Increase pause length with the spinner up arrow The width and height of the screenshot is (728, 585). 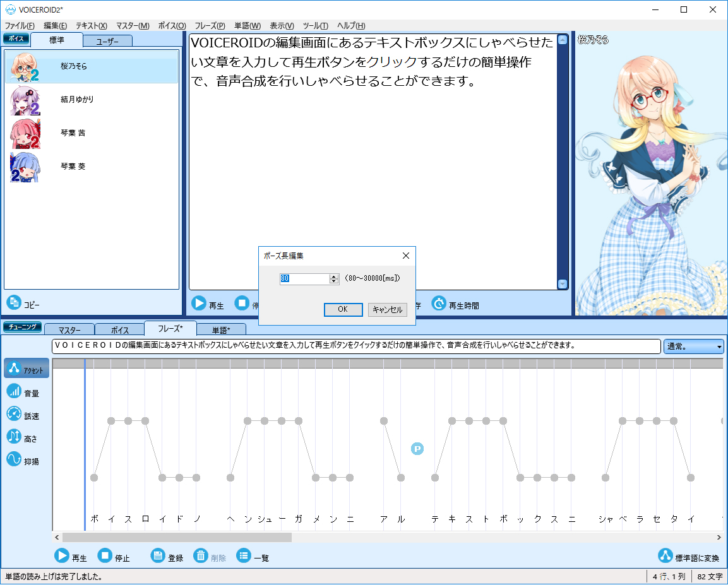click(334, 276)
